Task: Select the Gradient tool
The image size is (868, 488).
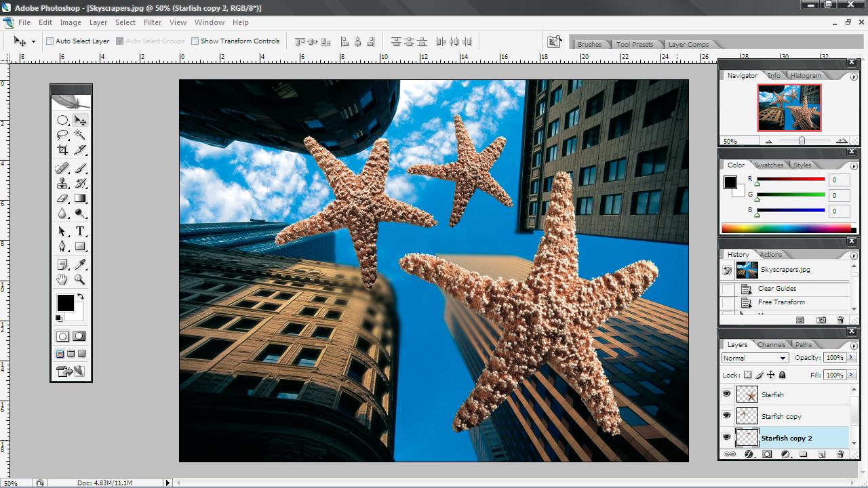Action: (80, 199)
